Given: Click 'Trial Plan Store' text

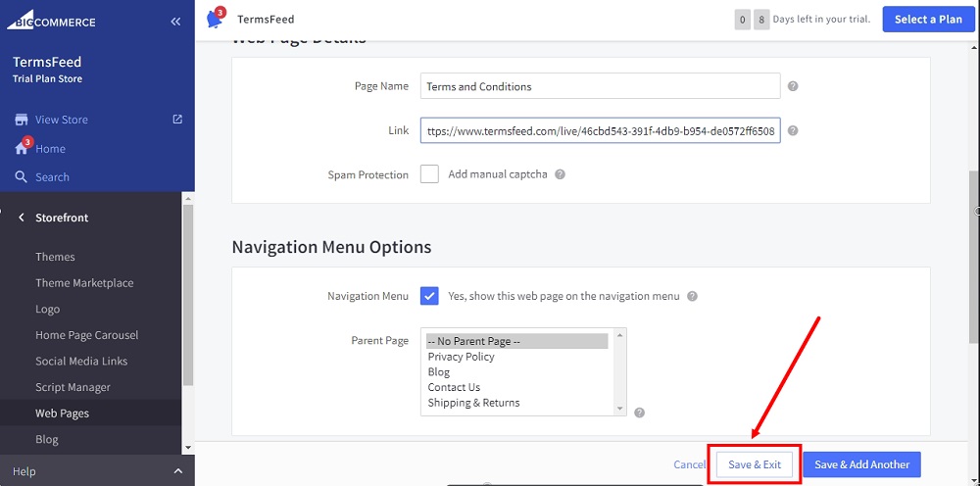Looking at the screenshot, I should tap(47, 78).
